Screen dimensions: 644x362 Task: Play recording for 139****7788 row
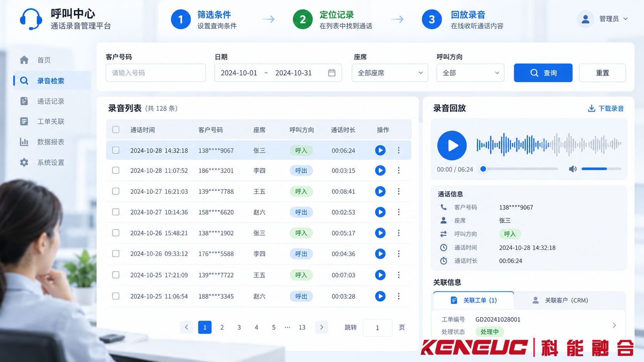380,191
